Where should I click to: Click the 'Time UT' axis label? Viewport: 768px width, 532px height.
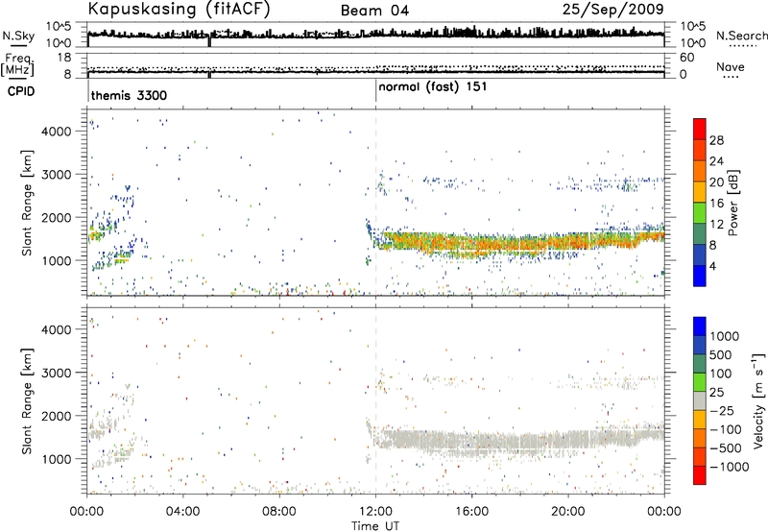click(x=375, y=526)
